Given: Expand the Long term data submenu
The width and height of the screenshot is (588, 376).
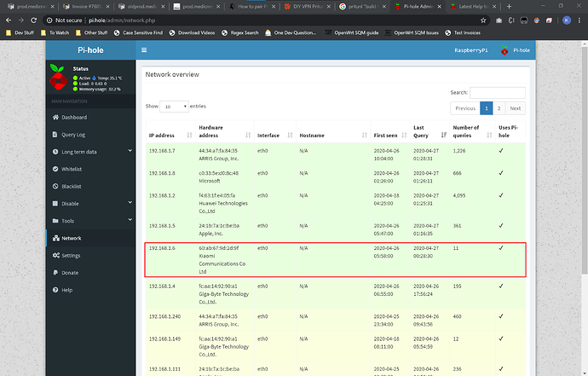Looking at the screenshot, I should (x=78, y=152).
